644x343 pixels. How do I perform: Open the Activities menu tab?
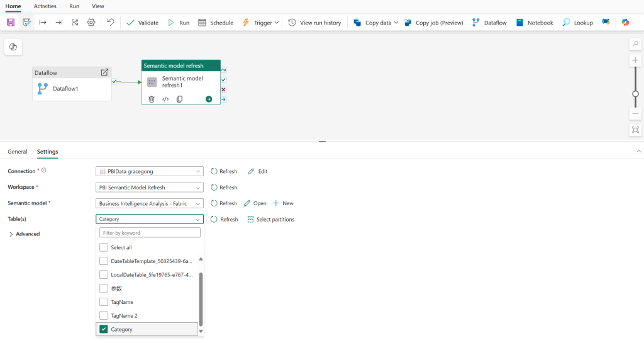pos(45,6)
